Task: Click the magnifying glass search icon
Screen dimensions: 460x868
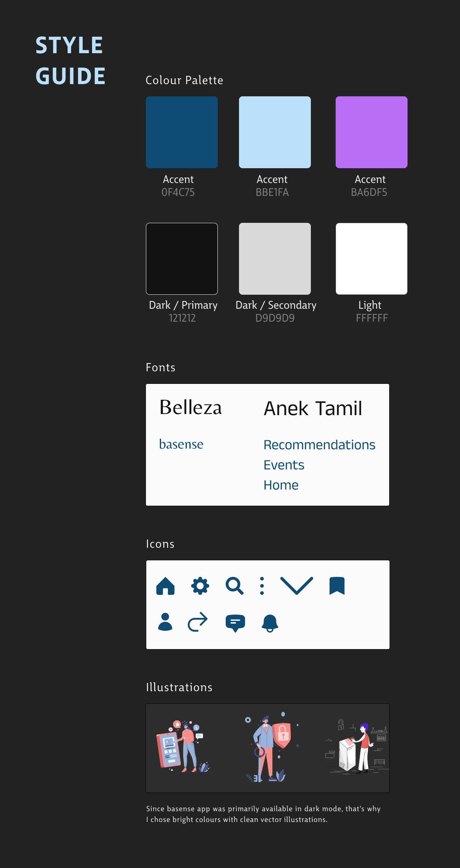Action: pyautogui.click(x=235, y=586)
